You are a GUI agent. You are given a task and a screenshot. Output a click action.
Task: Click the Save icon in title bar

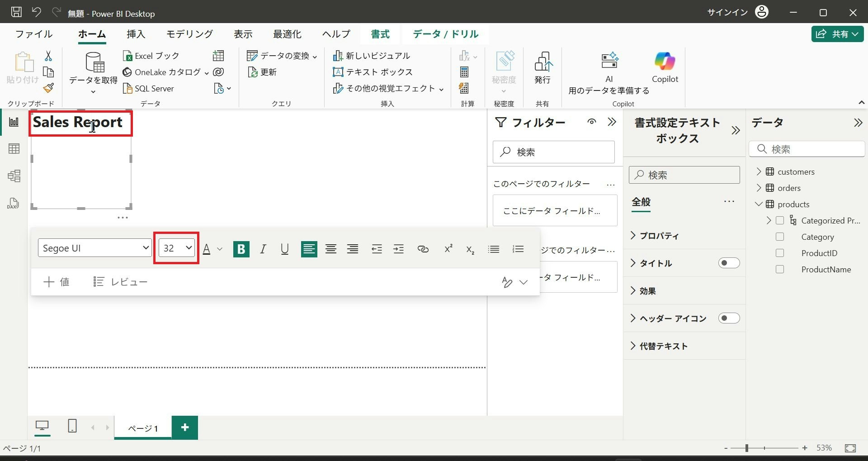[x=16, y=12]
